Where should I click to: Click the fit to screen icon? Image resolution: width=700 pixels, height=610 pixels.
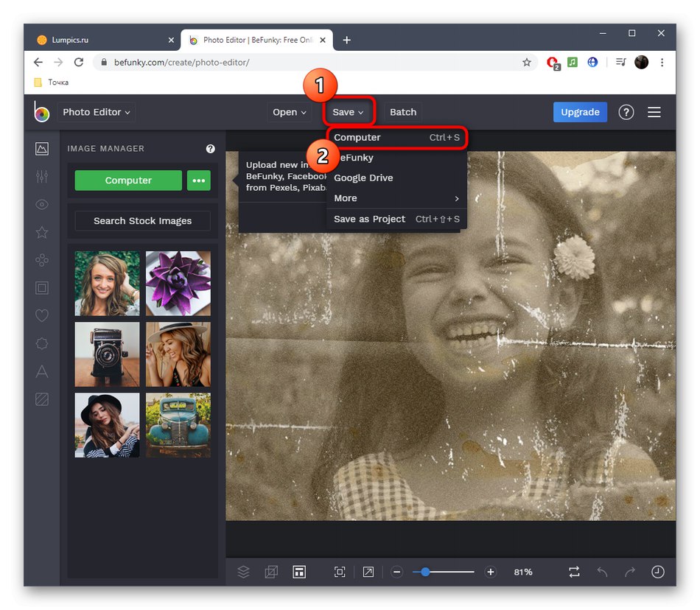click(x=340, y=572)
